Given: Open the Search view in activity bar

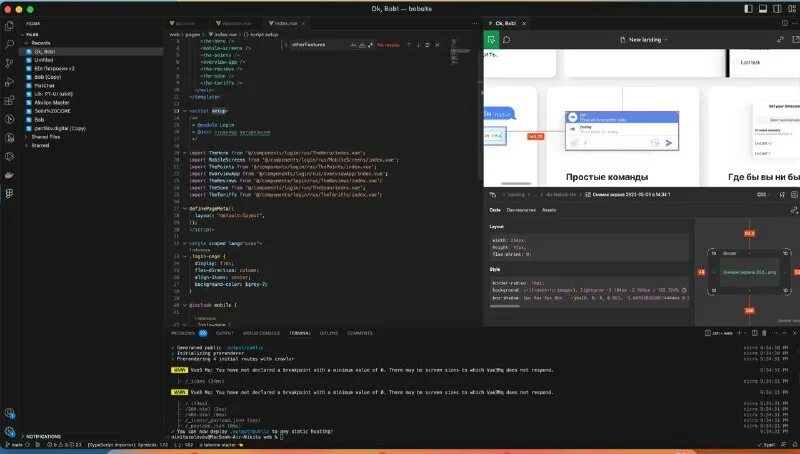Looking at the screenshot, I should pyautogui.click(x=9, y=45).
